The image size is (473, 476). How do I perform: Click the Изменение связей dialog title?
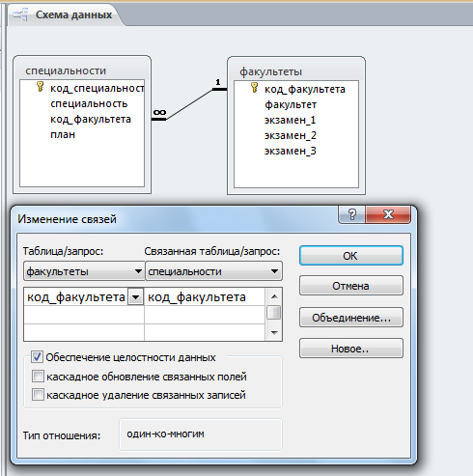click(x=67, y=219)
